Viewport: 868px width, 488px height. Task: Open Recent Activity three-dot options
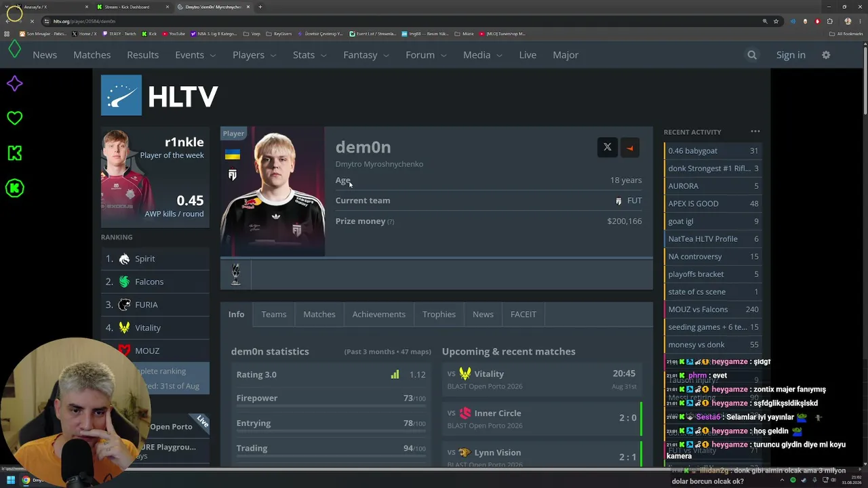755,131
